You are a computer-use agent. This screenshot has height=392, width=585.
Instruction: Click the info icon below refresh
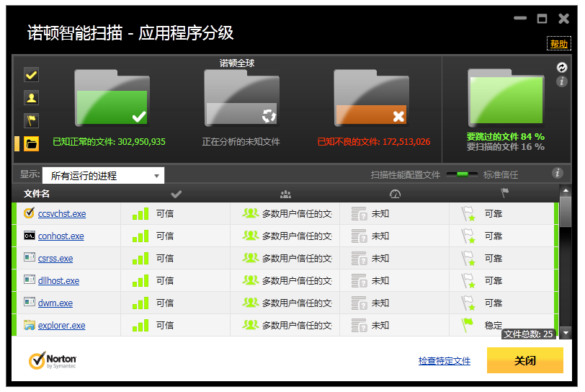(x=562, y=81)
